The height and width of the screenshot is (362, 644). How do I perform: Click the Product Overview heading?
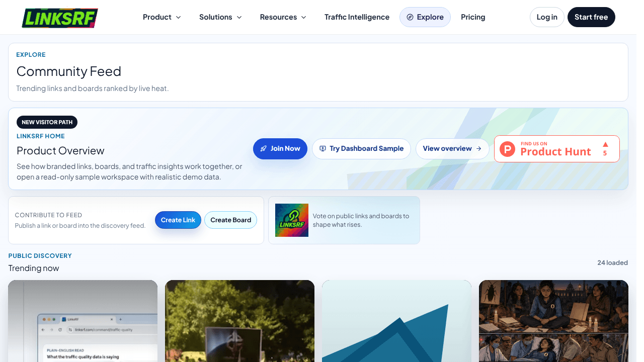pyautogui.click(x=60, y=151)
